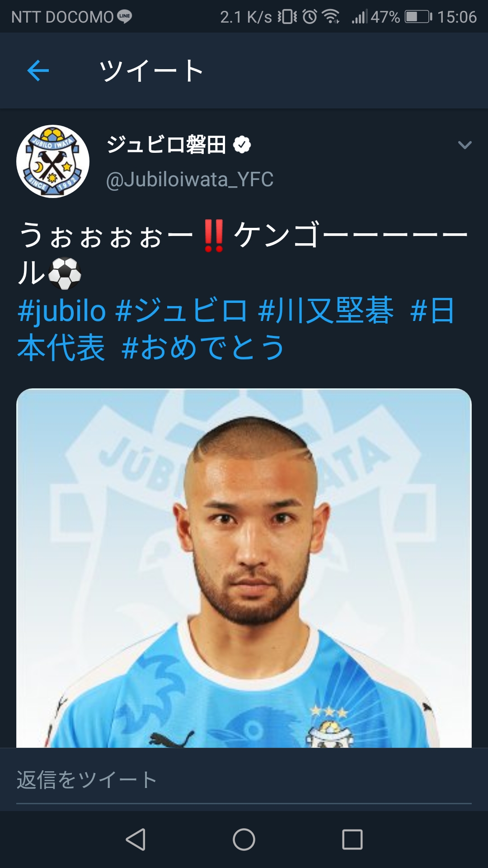Tap the 返信をツイート reply field
The width and height of the screenshot is (488, 868).
(x=244, y=780)
